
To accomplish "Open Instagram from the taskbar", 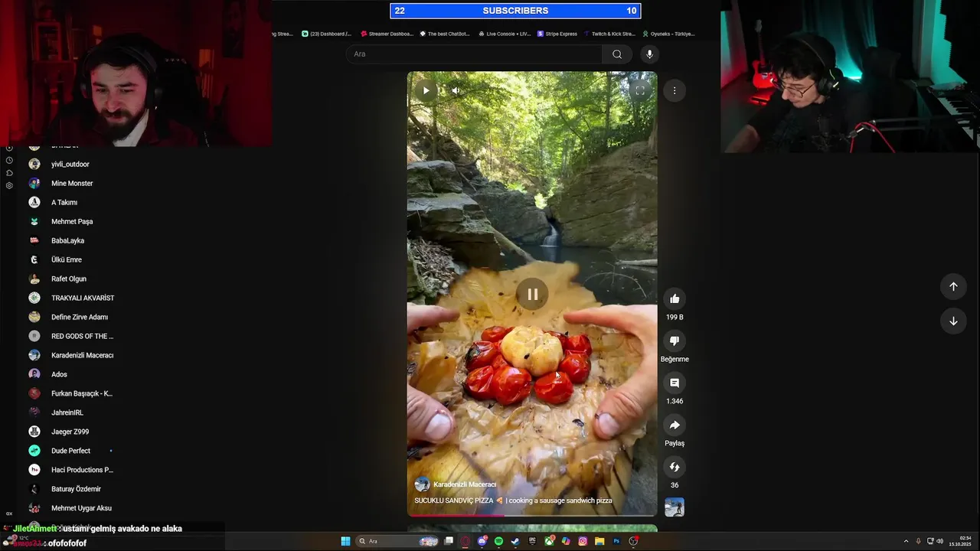I will (583, 541).
